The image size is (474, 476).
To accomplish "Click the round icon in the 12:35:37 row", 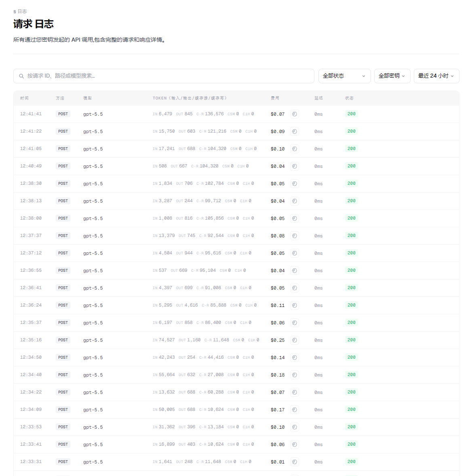I will (x=295, y=323).
